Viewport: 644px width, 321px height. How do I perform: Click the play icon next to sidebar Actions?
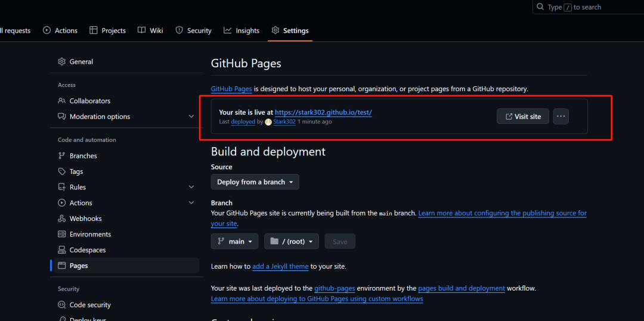(x=61, y=203)
